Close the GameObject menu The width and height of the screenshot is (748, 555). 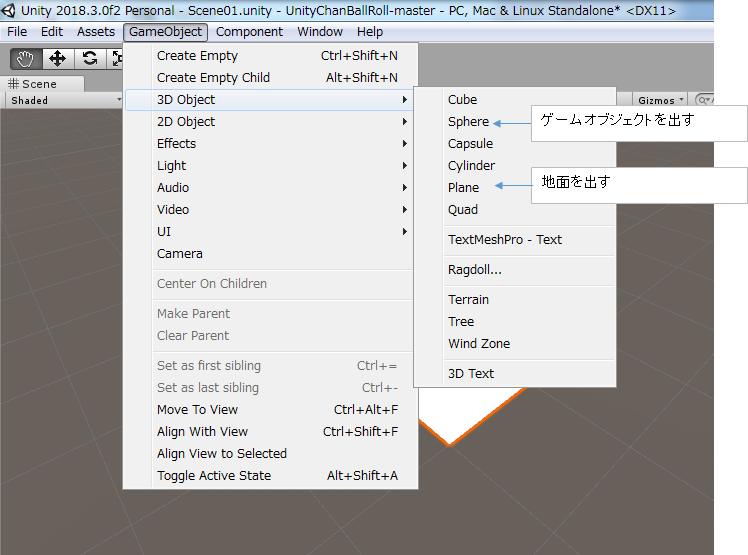tap(166, 32)
